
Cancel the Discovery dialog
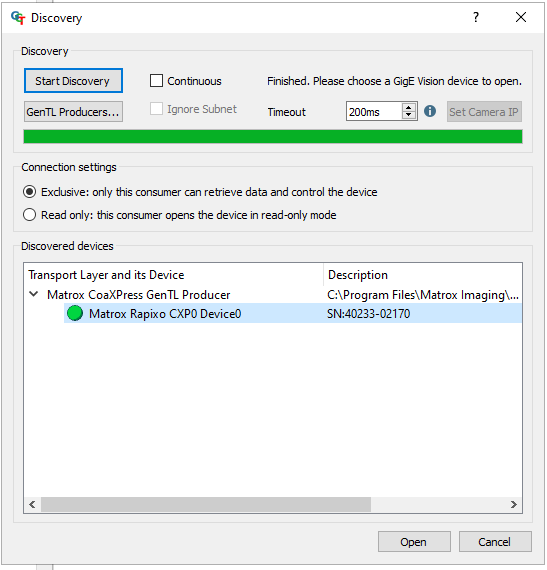(495, 542)
